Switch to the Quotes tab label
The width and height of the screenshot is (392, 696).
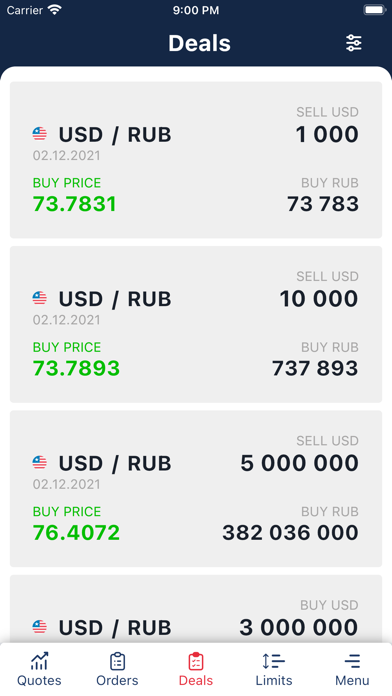(39, 680)
